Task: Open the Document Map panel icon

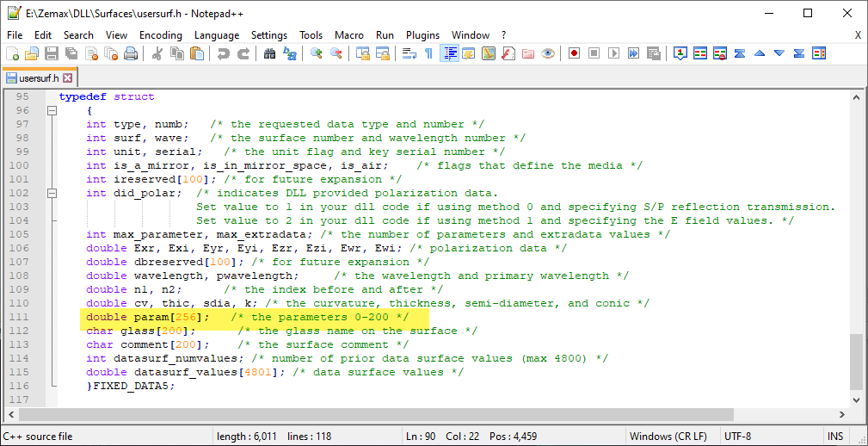Action: (x=489, y=53)
